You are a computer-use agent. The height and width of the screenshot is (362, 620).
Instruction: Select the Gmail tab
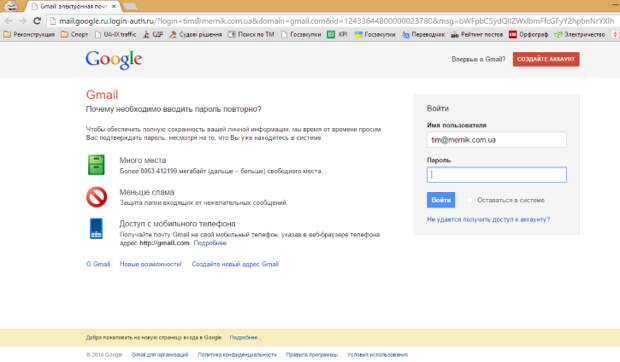(73, 6)
